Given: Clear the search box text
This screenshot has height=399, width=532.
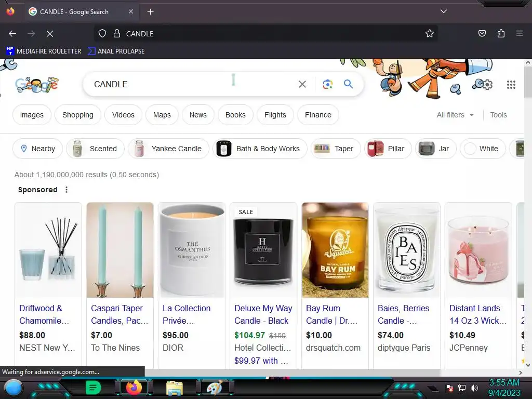Looking at the screenshot, I should coord(302,84).
